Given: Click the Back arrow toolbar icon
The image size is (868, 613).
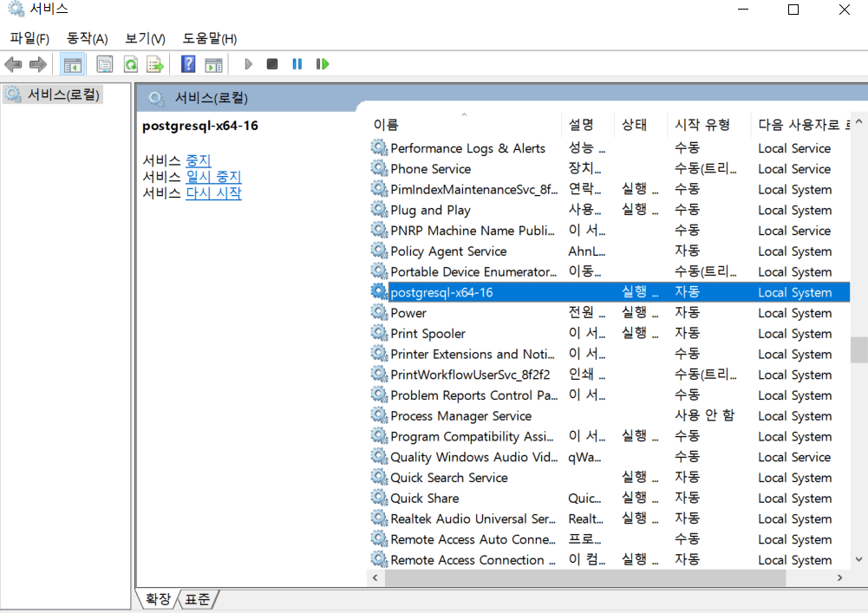Looking at the screenshot, I should click(13, 65).
